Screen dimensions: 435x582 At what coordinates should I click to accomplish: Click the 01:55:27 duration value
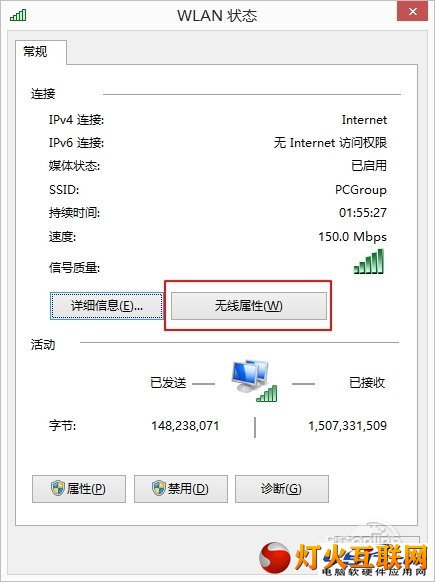pyautogui.click(x=363, y=213)
